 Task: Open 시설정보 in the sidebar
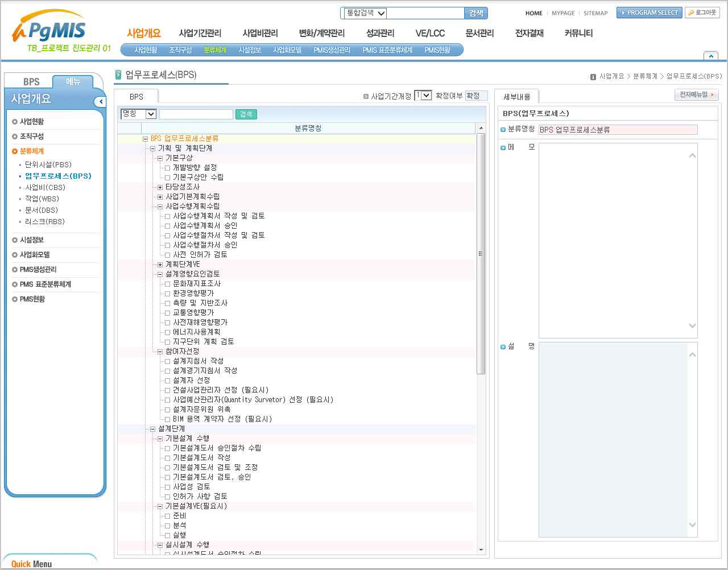tap(32, 240)
